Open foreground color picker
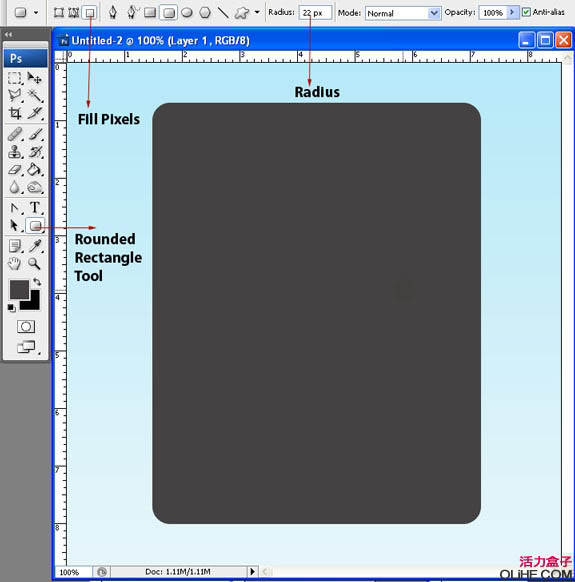575x582 pixels. (x=19, y=290)
